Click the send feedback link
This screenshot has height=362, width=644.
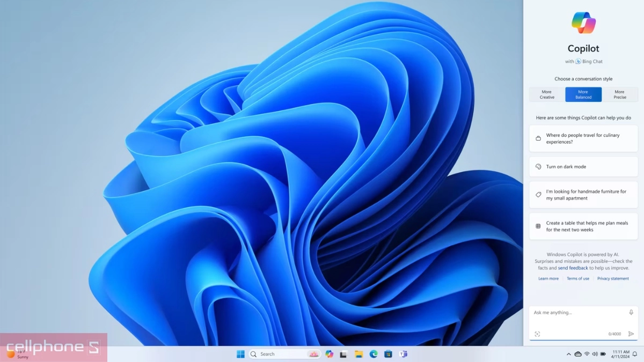573,268
